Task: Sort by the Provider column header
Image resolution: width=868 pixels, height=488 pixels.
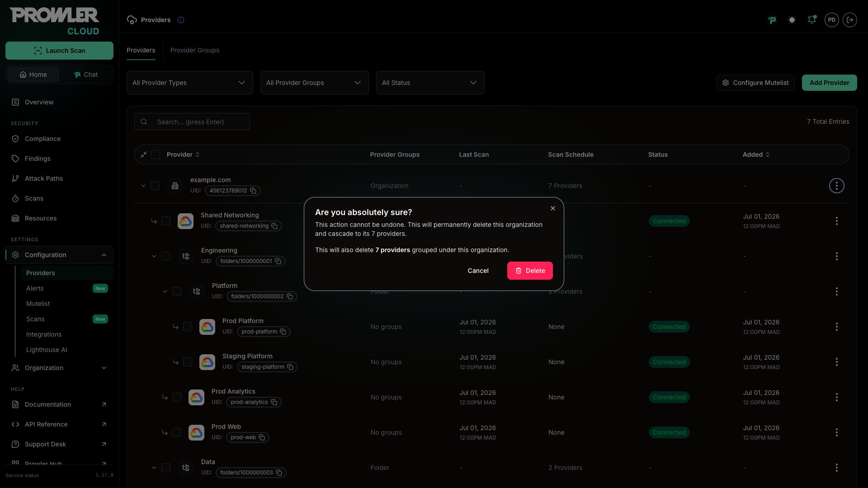Action: [x=183, y=155]
